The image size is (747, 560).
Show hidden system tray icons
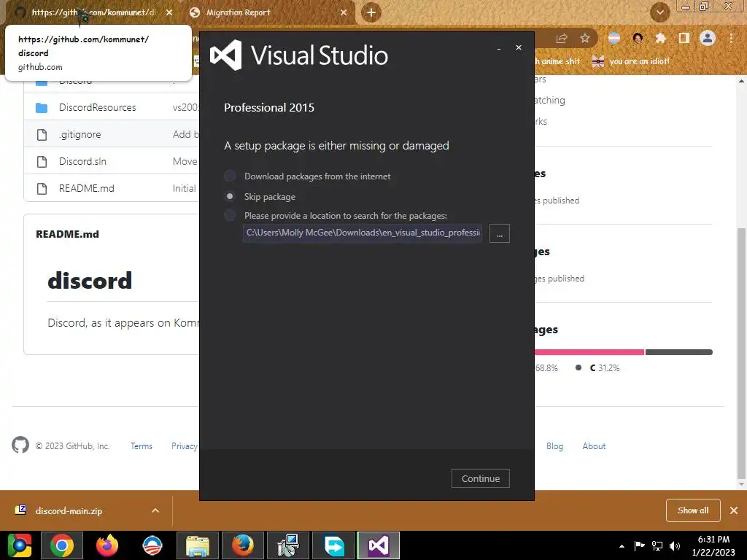622,546
